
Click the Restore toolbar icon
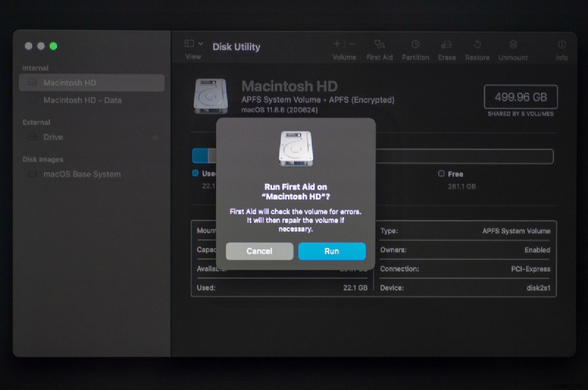click(x=477, y=45)
